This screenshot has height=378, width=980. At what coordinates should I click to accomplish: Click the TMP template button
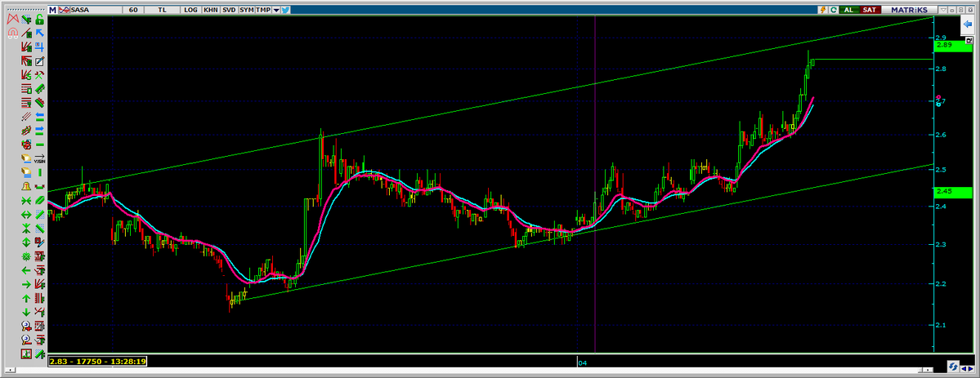coord(263,10)
